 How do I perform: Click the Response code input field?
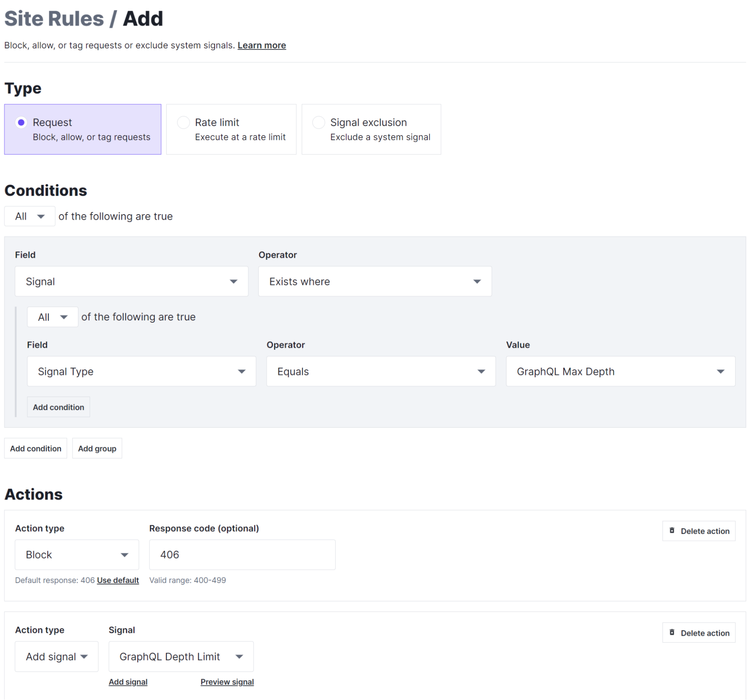pos(242,555)
